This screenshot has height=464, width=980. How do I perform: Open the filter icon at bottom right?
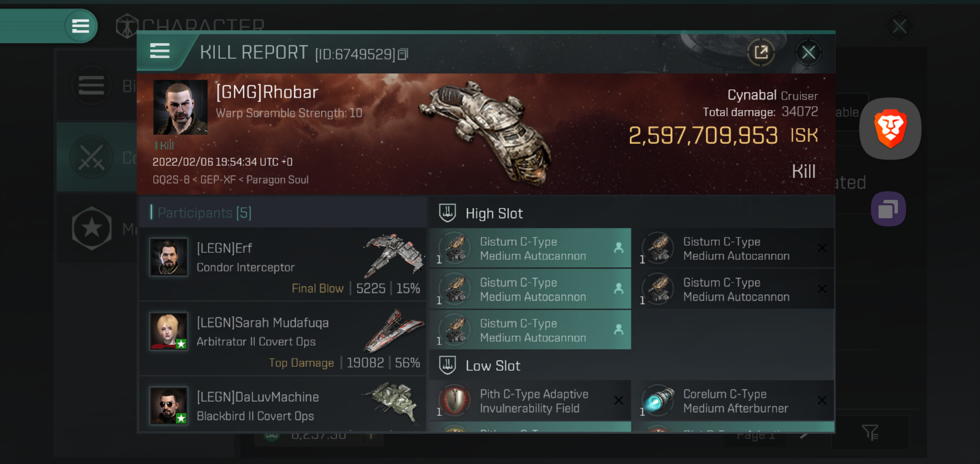(870, 432)
